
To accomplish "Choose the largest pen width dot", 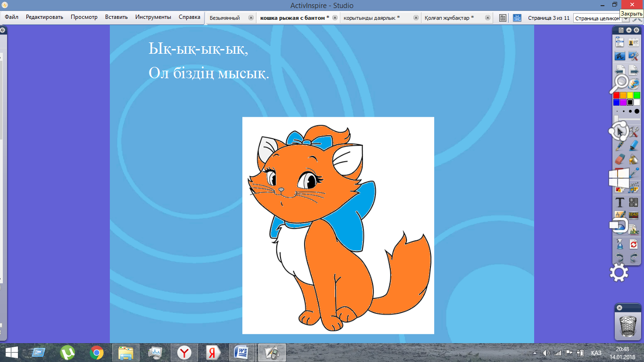I will [637, 112].
